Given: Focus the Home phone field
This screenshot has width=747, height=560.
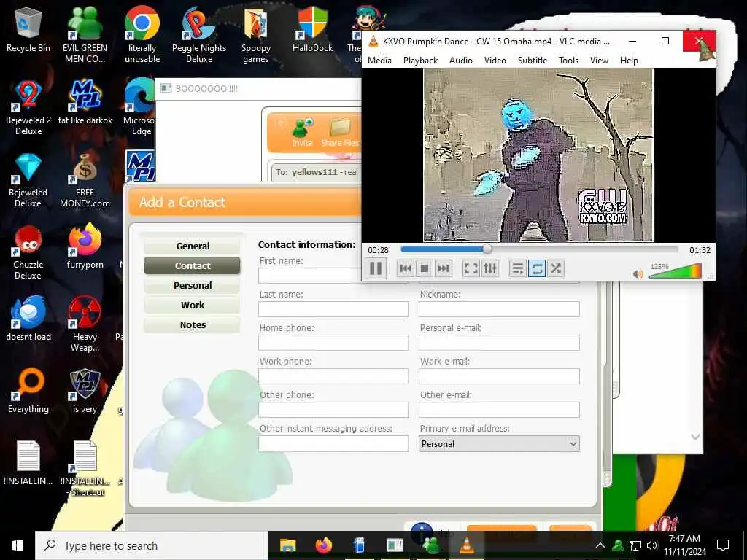Looking at the screenshot, I should pyautogui.click(x=333, y=343).
